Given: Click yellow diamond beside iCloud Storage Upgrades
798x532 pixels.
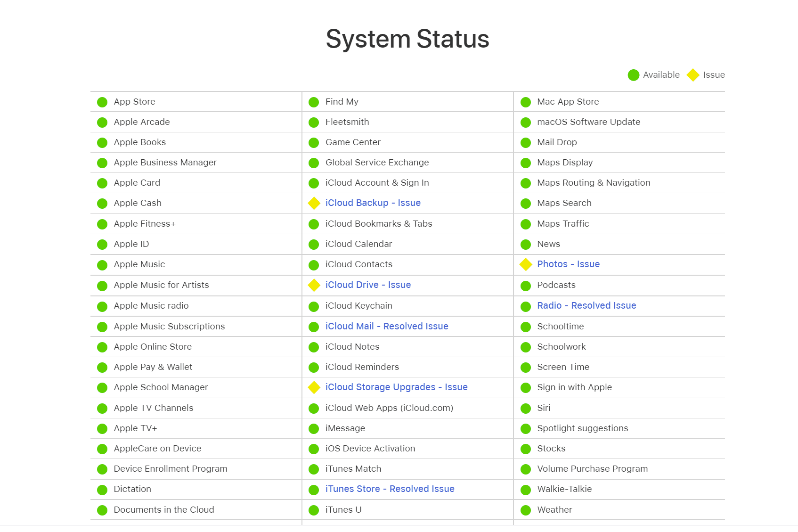Looking at the screenshot, I should (314, 387).
